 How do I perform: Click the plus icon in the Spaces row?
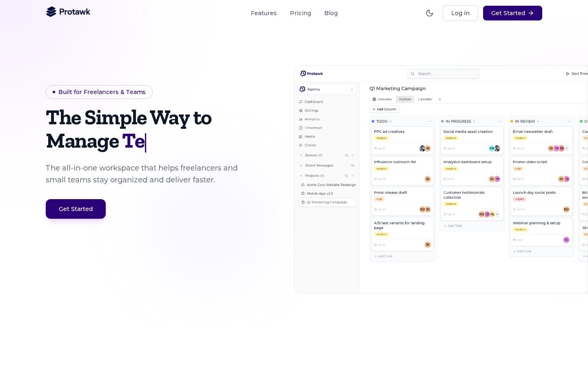coord(353,155)
